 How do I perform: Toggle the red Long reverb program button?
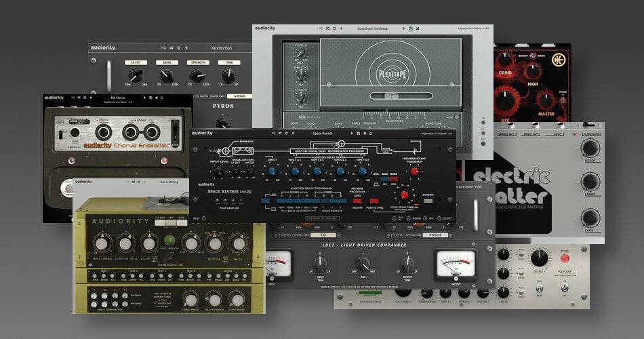click(357, 201)
